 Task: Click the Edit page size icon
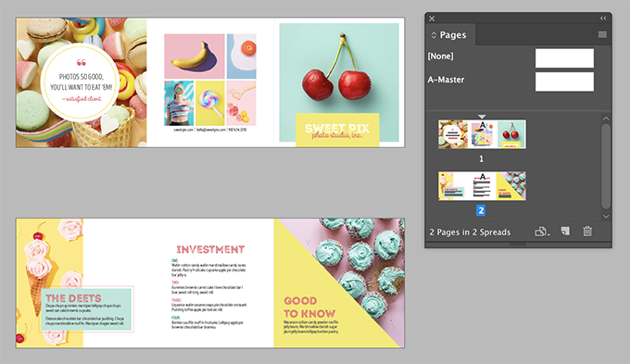(x=542, y=232)
